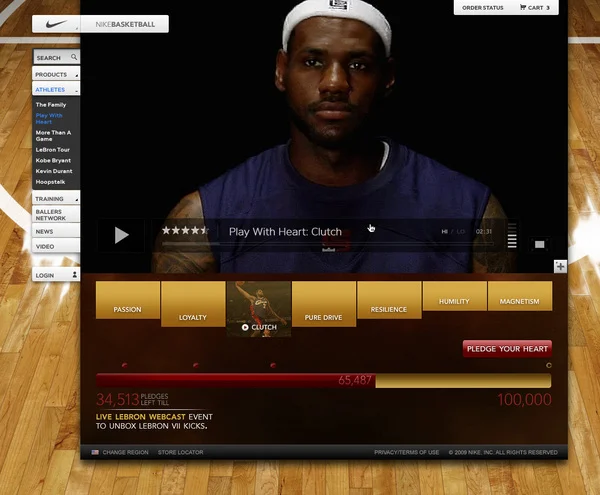The width and height of the screenshot is (600, 495).
Task: Click the Nike swoosh logo
Action: coord(56,24)
